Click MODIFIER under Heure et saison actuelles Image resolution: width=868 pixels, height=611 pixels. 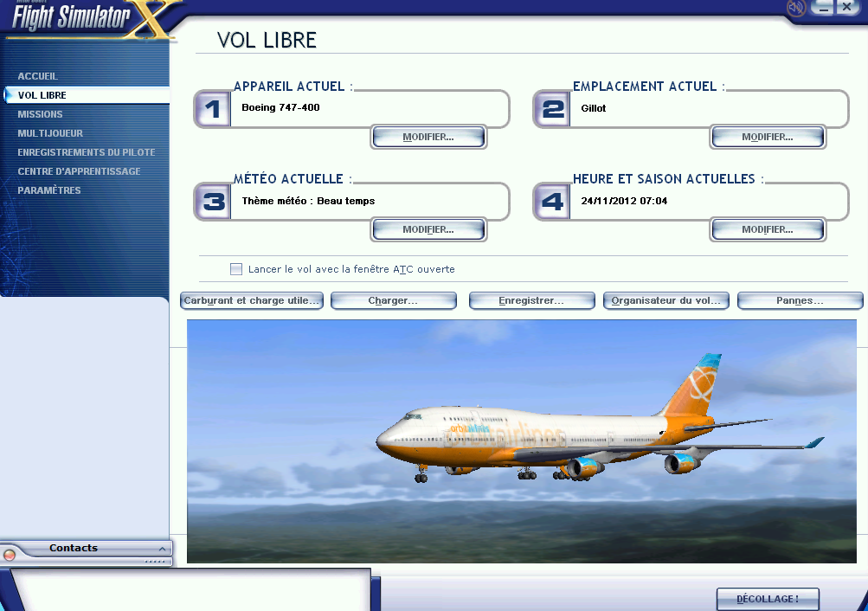tap(768, 229)
